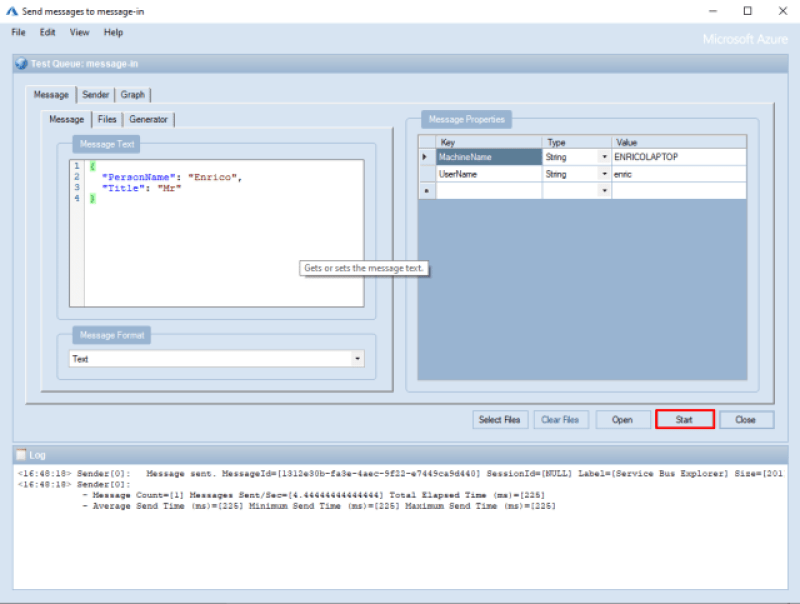The width and height of the screenshot is (800, 604).
Task: Click the Clear Files button
Action: click(560, 420)
